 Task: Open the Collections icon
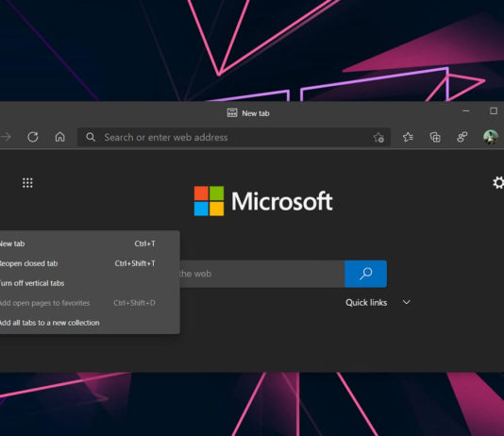(435, 137)
